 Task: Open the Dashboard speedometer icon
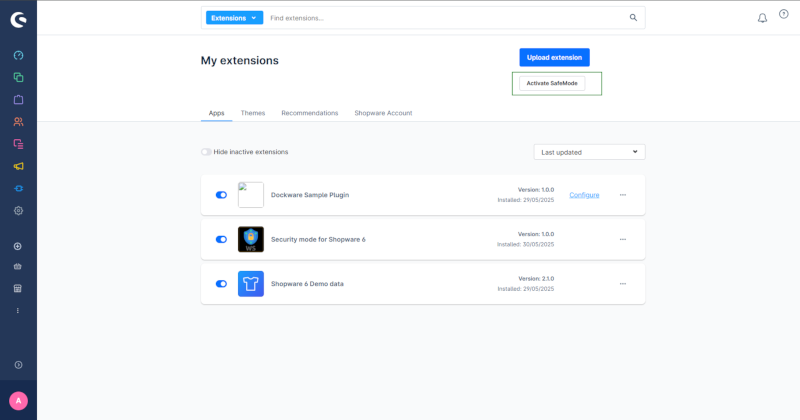coord(18,55)
